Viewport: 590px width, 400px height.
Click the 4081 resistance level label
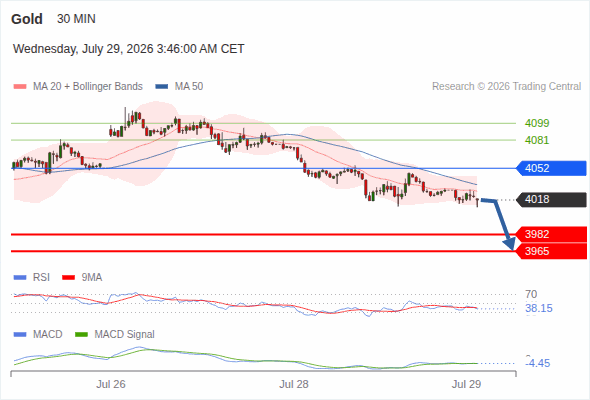537,140
